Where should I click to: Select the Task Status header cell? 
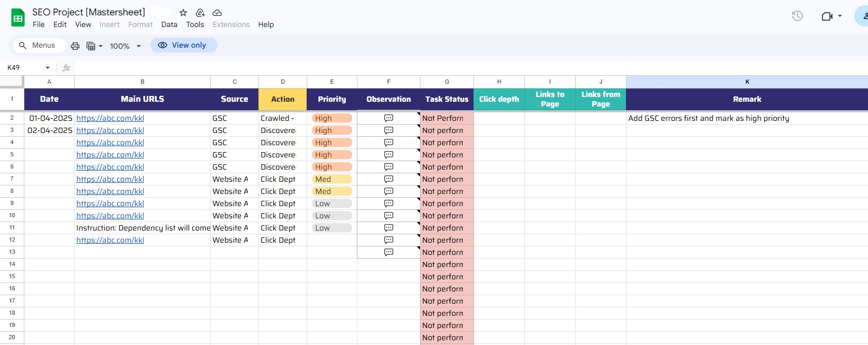tap(447, 99)
